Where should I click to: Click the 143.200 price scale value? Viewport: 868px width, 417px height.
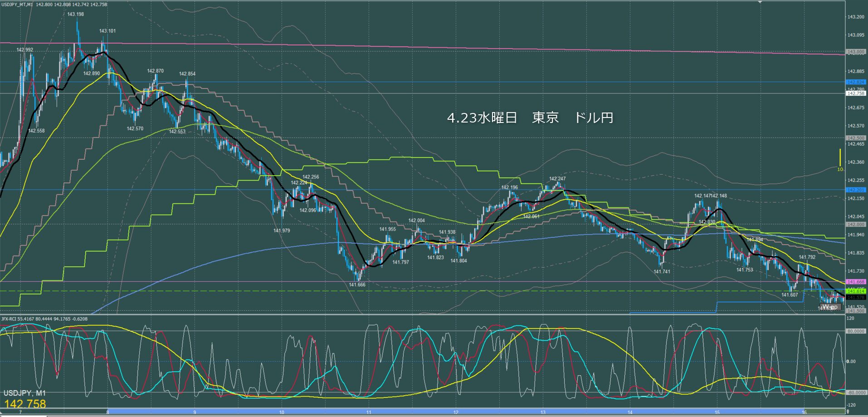pyautogui.click(x=856, y=17)
